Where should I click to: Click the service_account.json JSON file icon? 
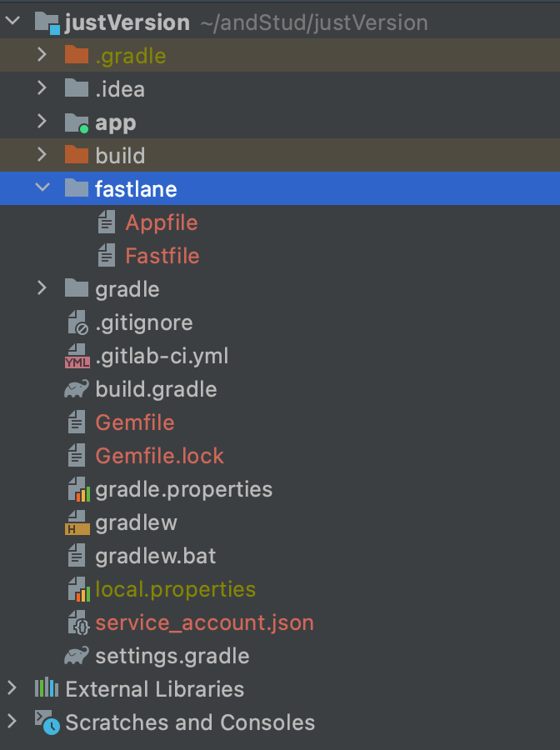click(78, 622)
